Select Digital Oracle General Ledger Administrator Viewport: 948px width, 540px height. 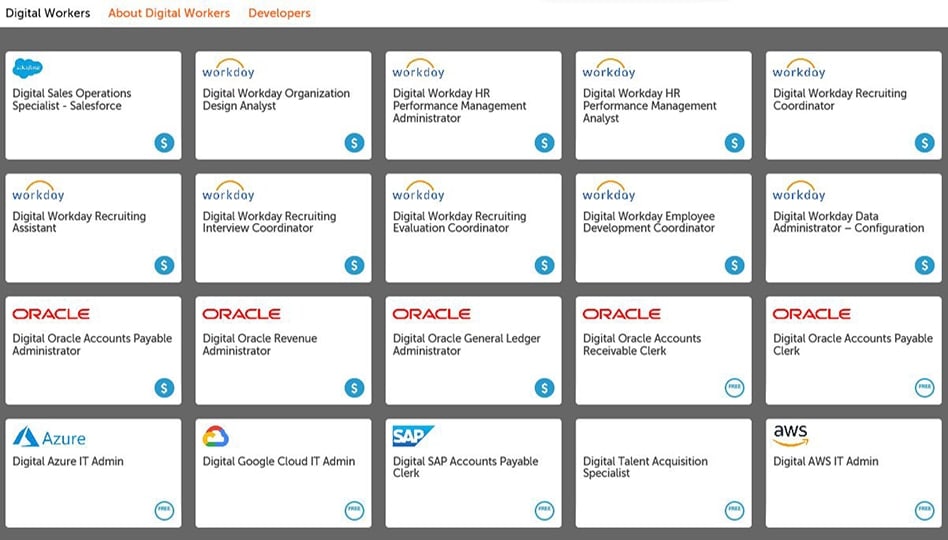[467, 345]
